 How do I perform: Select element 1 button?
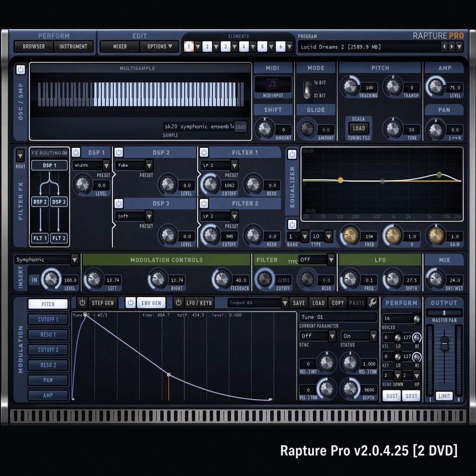coord(189,46)
